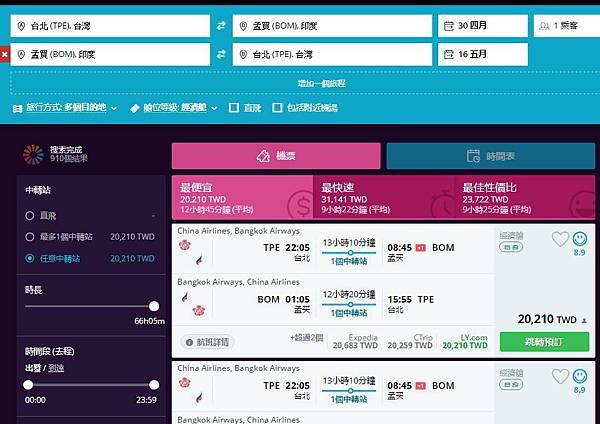This screenshot has width=600, height=424.
Task: Click right handle of departure time slider
Action: pyautogui.click(x=154, y=385)
